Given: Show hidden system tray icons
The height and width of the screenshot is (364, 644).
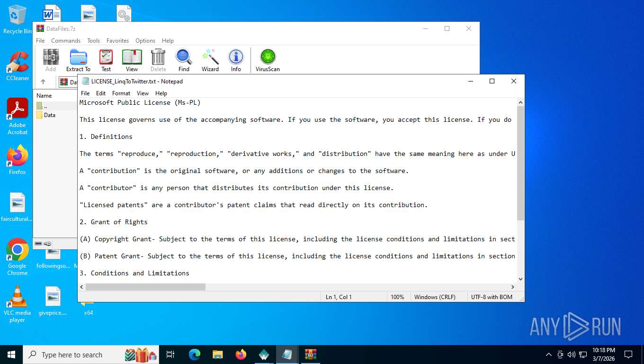Looking at the screenshot, I should coord(549,355).
